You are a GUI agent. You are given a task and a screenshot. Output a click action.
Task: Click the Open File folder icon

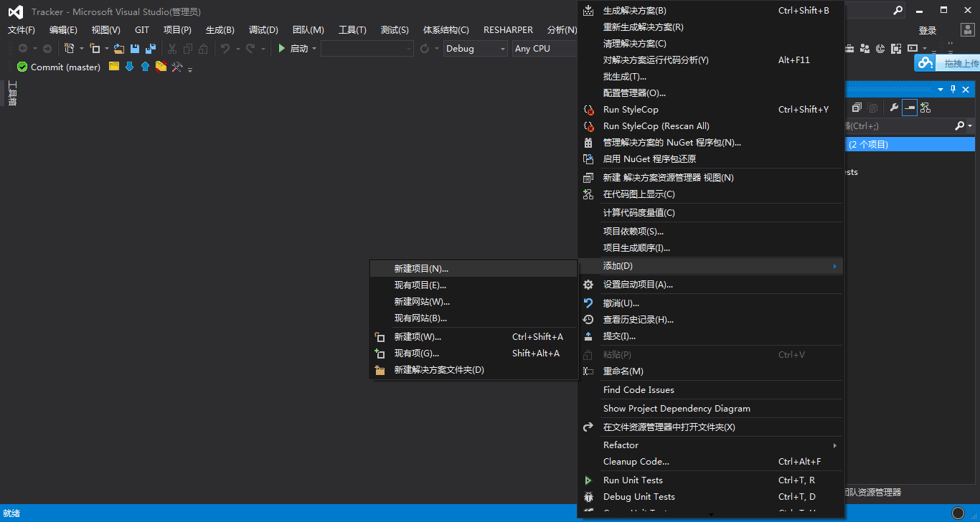coord(119,48)
